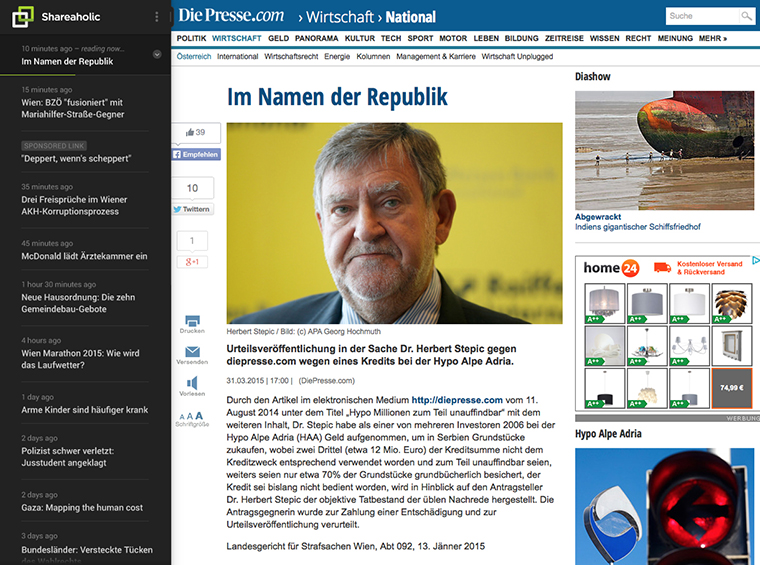Open McDonald lädt Ärztekammer ein
Image resolution: width=760 pixels, height=565 pixels.
84,256
